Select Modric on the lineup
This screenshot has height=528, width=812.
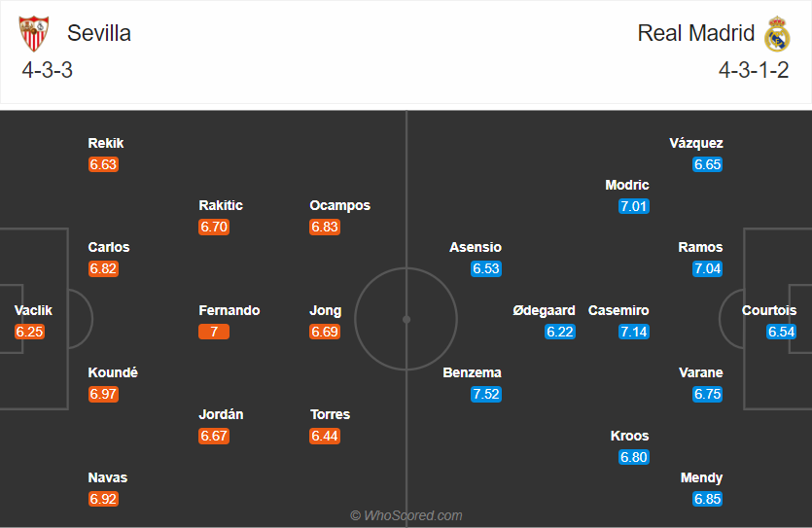[x=627, y=185]
